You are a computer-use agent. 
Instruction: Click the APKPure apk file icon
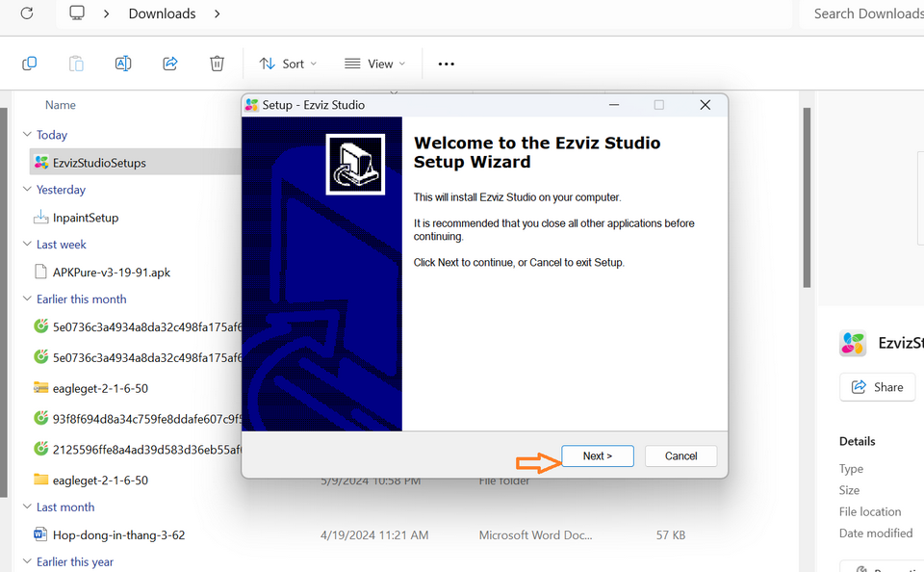[x=40, y=272]
